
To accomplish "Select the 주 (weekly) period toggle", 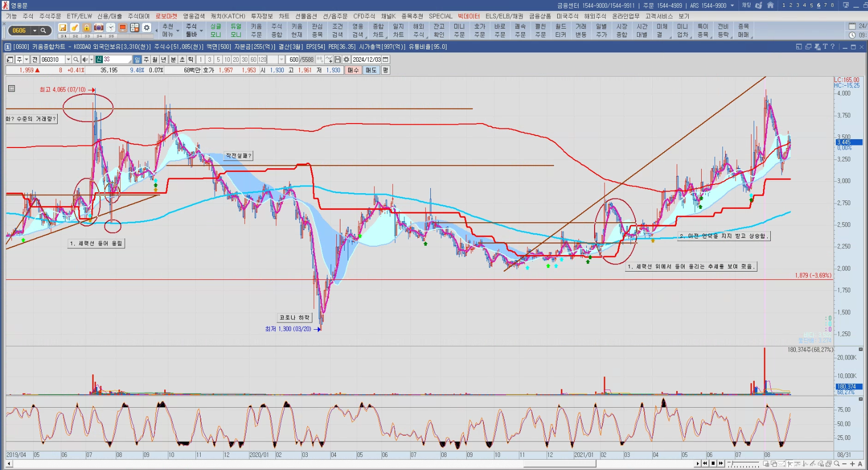I will click(x=146, y=60).
